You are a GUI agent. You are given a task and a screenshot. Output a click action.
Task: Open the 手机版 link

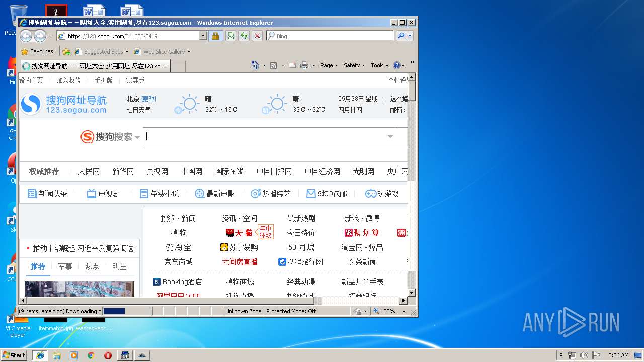(104, 80)
